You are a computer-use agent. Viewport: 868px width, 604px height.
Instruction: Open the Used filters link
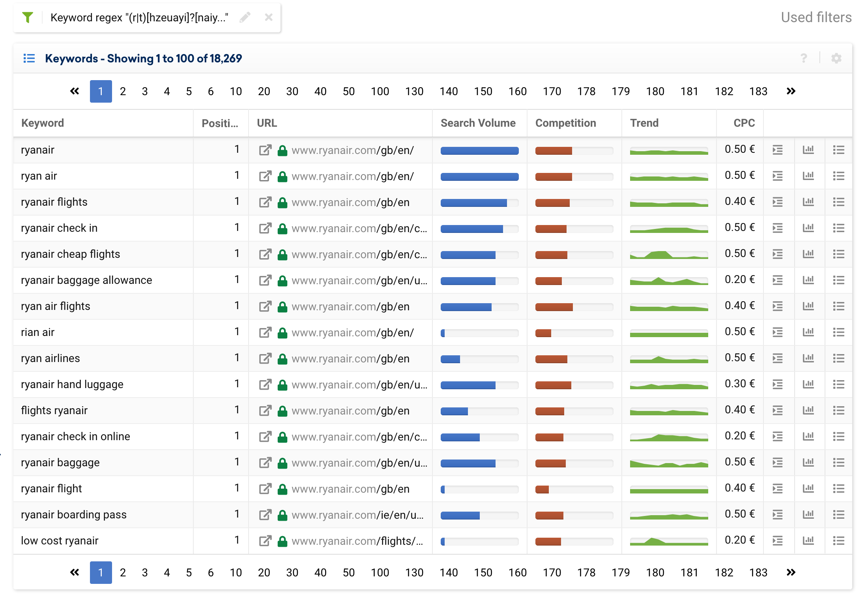pyautogui.click(x=816, y=17)
